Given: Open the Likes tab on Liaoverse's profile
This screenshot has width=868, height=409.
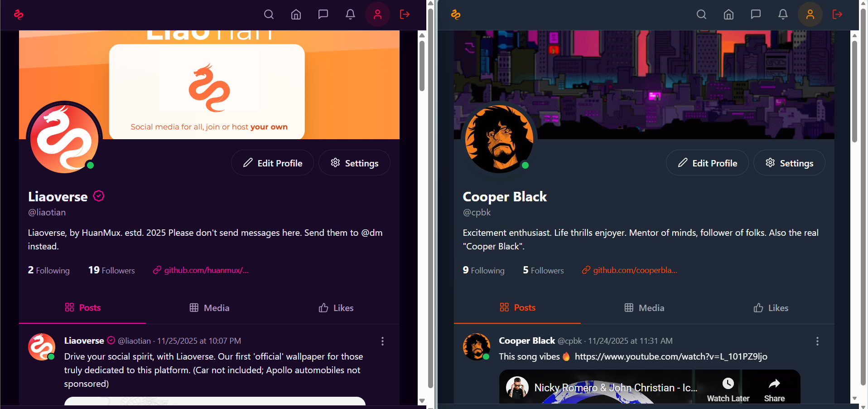Looking at the screenshot, I should (x=335, y=307).
